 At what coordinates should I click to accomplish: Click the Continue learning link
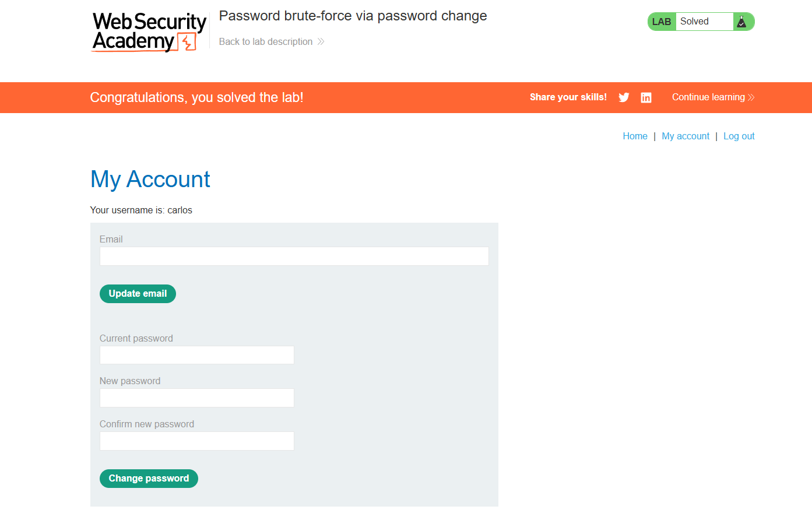click(x=708, y=97)
